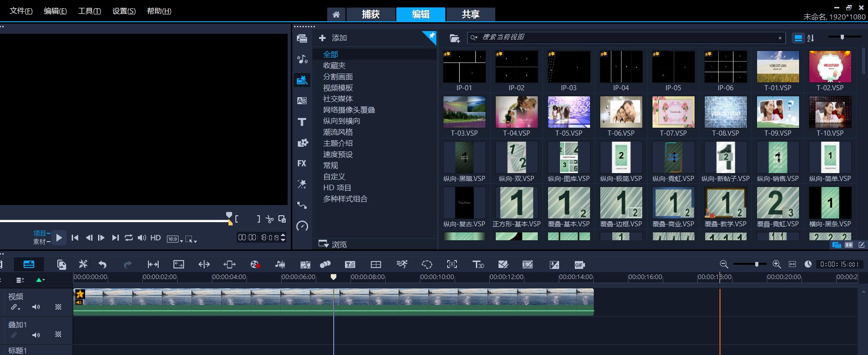Open the Title (T) library panel
868x355 pixels.
[x=302, y=122]
